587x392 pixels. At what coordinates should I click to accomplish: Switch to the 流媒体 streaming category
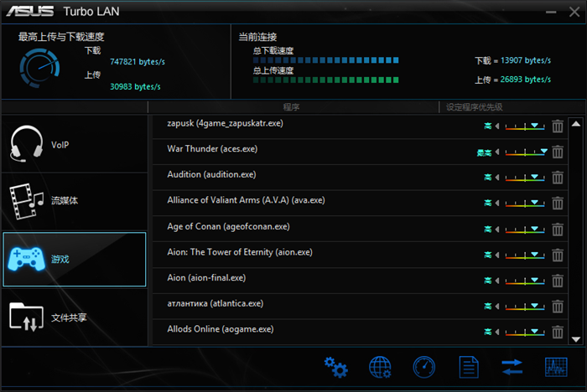click(74, 201)
